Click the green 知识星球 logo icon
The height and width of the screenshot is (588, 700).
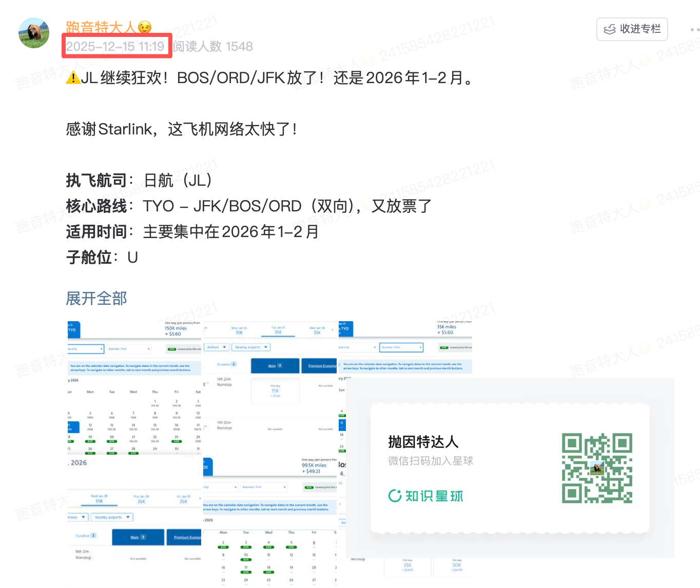click(x=394, y=496)
